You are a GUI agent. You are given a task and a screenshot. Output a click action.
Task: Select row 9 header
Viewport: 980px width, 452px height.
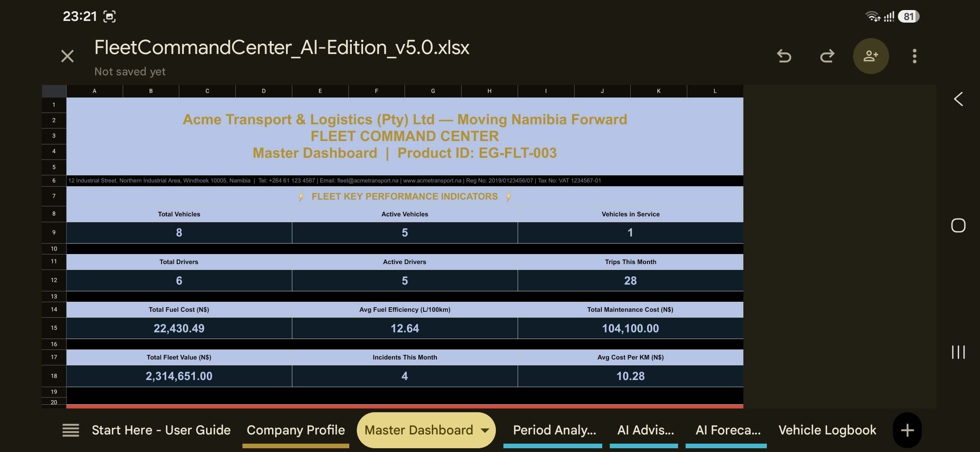(x=54, y=232)
